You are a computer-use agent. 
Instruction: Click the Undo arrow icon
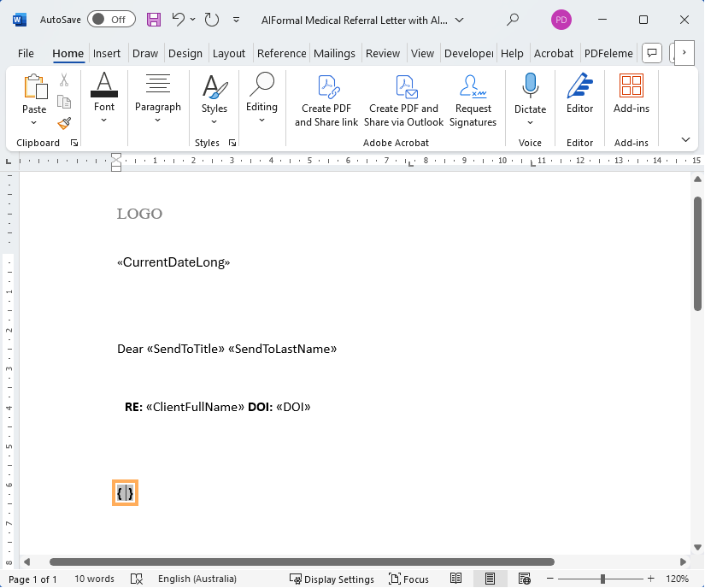(178, 19)
